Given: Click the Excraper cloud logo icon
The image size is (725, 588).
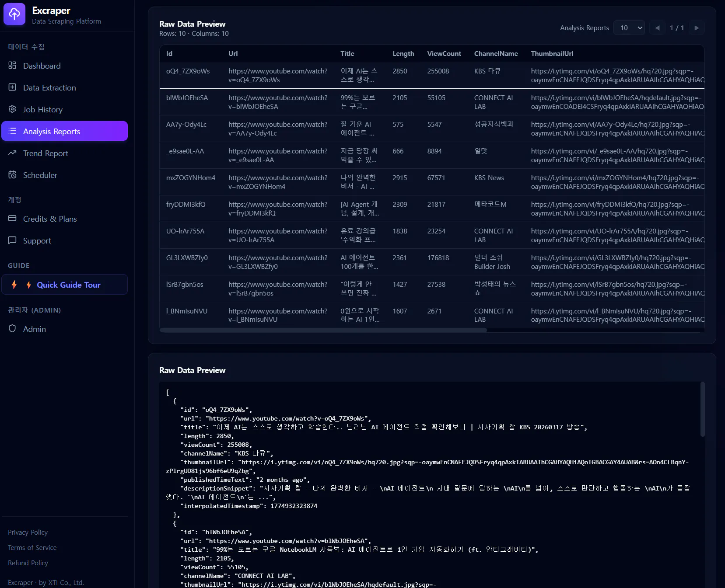Looking at the screenshot, I should coord(14,14).
